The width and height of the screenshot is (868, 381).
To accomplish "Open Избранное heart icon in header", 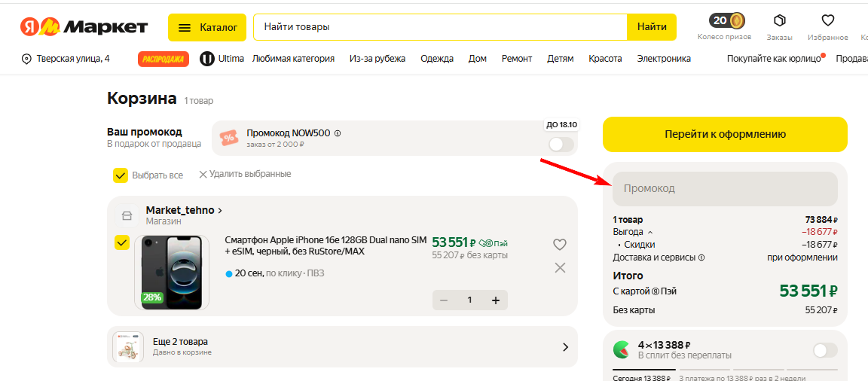I will 827,21.
